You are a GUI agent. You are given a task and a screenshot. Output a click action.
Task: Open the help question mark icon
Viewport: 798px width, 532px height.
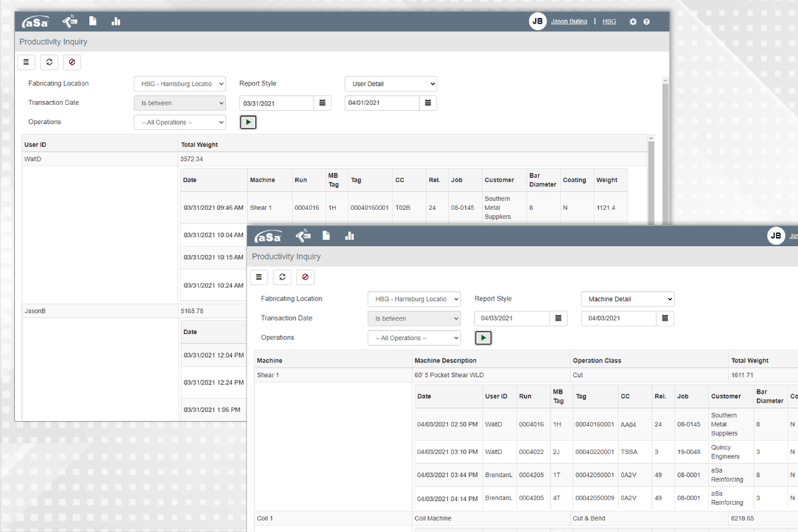646,21
